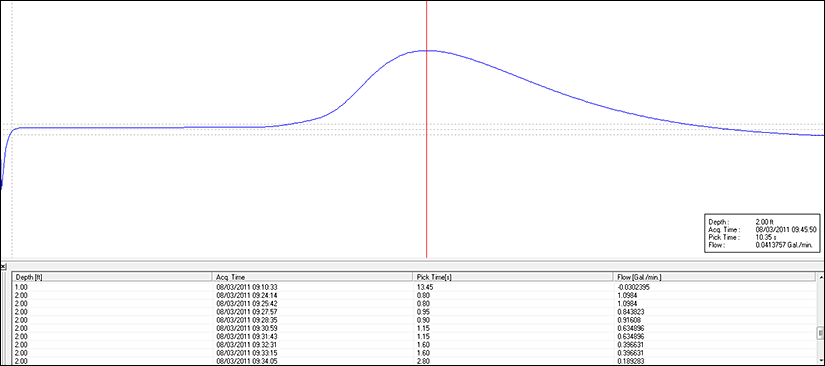Click the blue flow curve peak
The width and height of the screenshot is (825, 366).
click(427, 50)
